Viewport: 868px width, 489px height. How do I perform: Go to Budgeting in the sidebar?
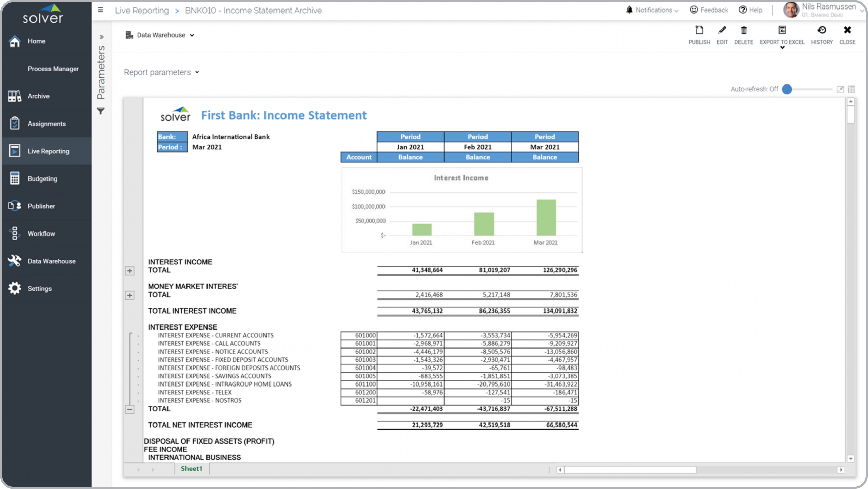42,178
